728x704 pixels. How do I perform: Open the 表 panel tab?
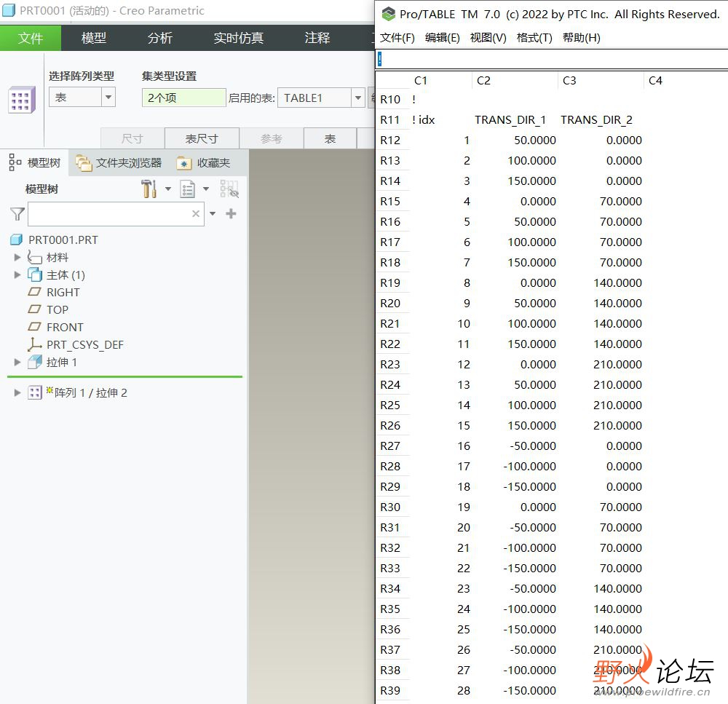tap(330, 138)
